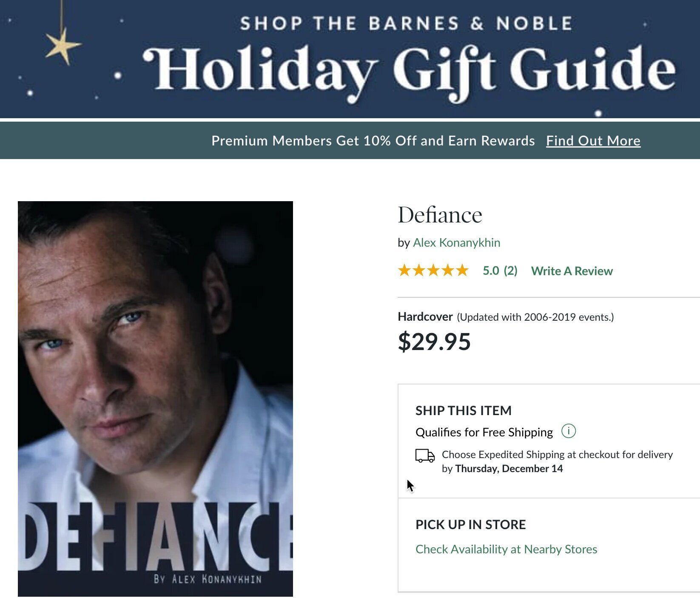Click the five-star rating icons

point(433,271)
